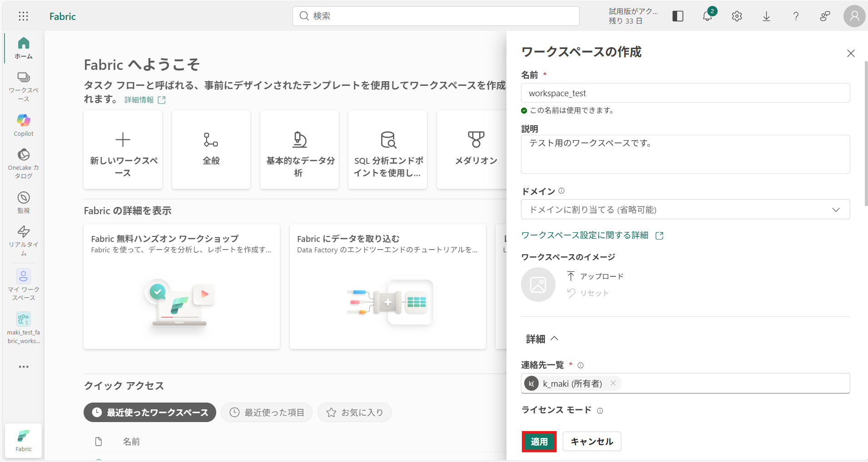
Task: Open the help question mark icon
Action: tap(796, 16)
